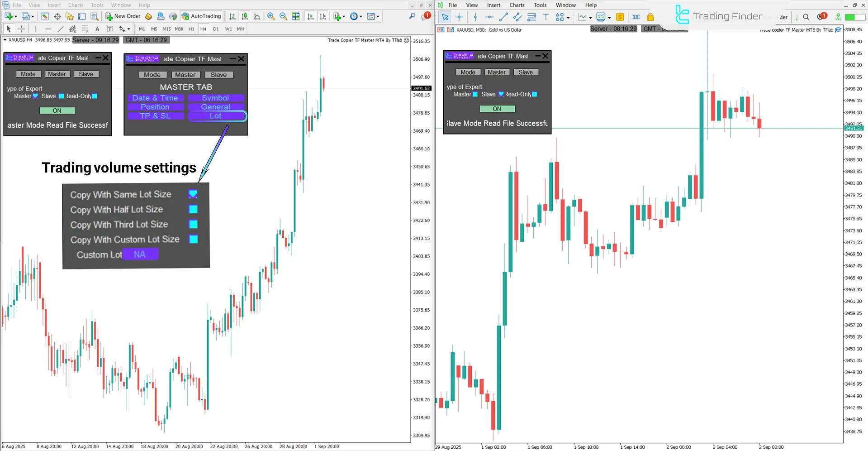Click the Custom Lot NA input field

pyautogui.click(x=141, y=254)
